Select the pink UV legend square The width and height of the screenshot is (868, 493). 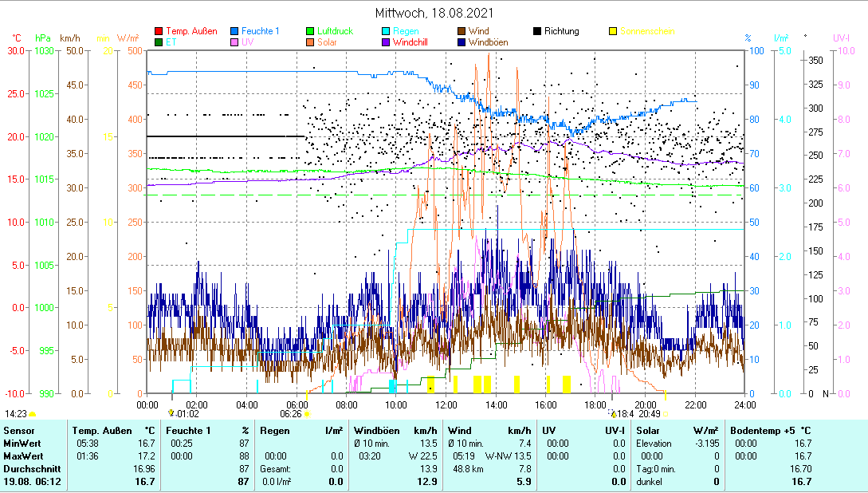click(235, 43)
